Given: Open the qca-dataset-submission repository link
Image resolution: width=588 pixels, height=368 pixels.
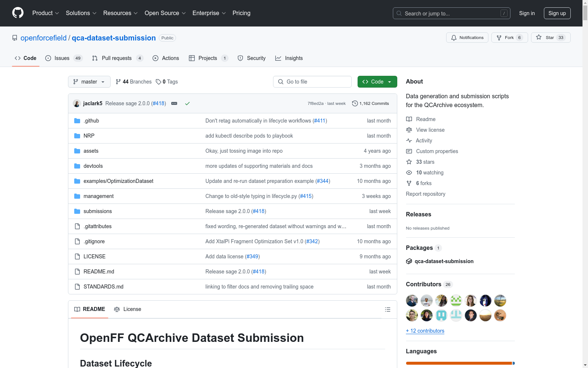Looking at the screenshot, I should point(114,38).
